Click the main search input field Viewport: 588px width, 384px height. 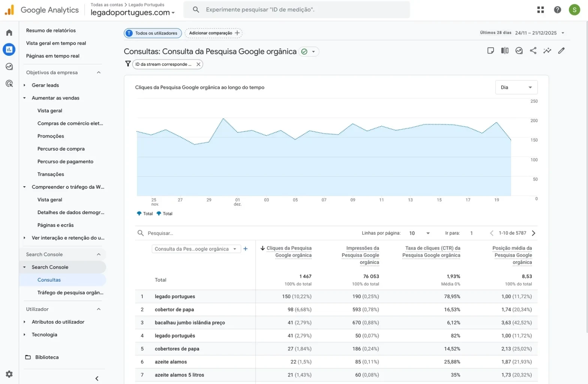(x=296, y=10)
